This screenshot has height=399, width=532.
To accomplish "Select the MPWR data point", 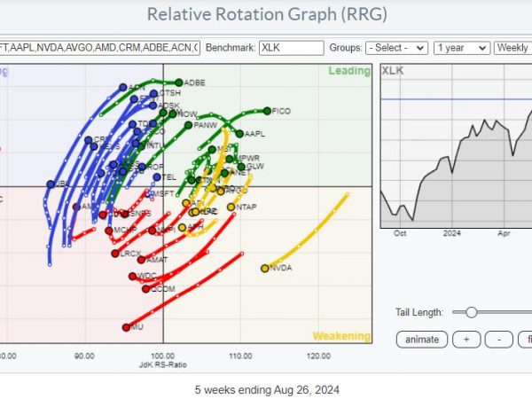I will [230, 159].
